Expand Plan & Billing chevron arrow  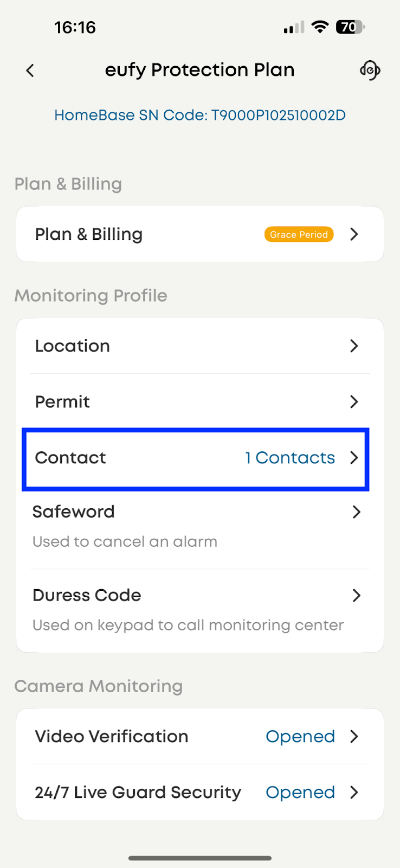[x=354, y=234]
